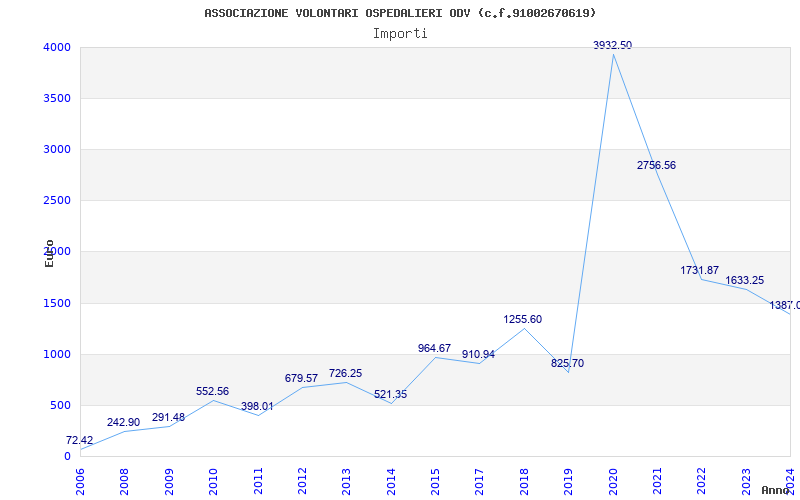Select the 964.67 data label

tap(434, 348)
